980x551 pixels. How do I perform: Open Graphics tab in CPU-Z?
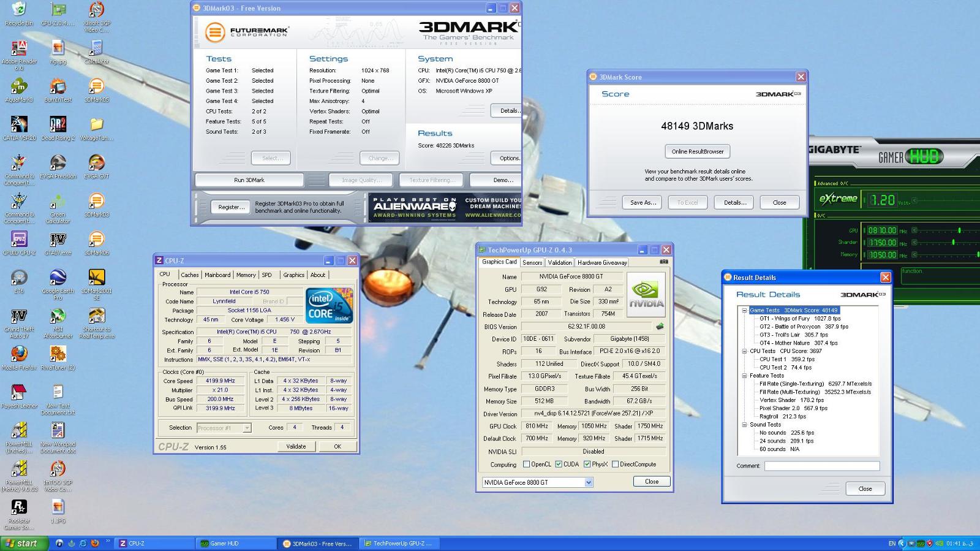pyautogui.click(x=293, y=275)
